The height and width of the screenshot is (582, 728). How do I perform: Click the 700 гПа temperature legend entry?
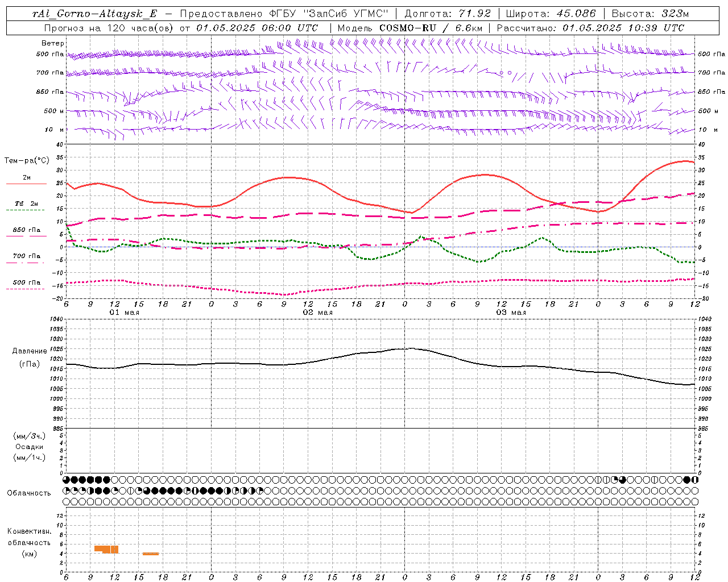pos(27,256)
